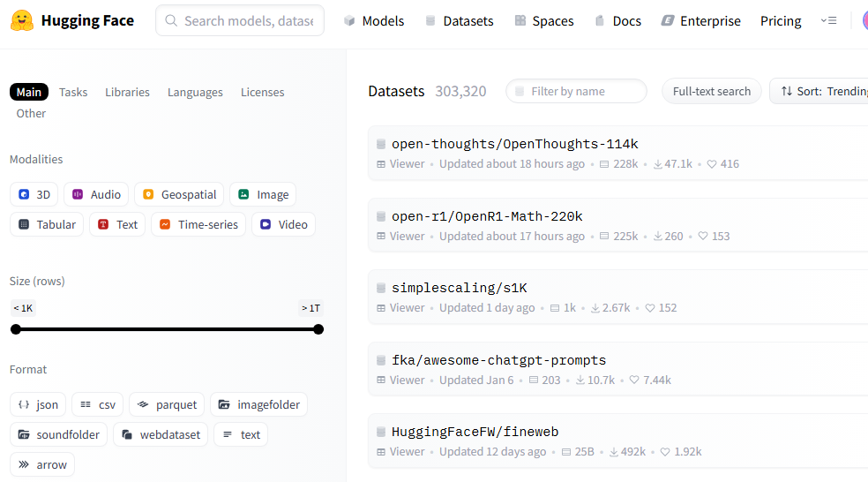
Task: Click the Docs nav icon
Action: [600, 20]
